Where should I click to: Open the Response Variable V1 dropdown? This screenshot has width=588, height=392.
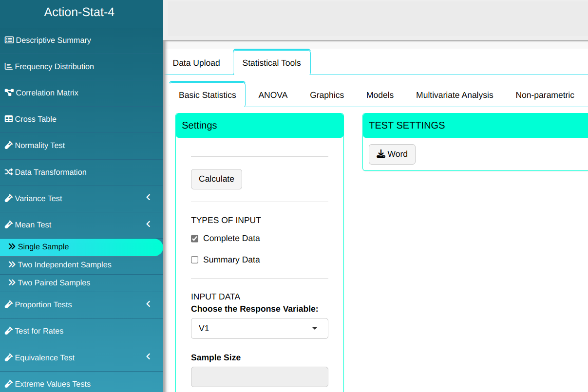tap(259, 328)
